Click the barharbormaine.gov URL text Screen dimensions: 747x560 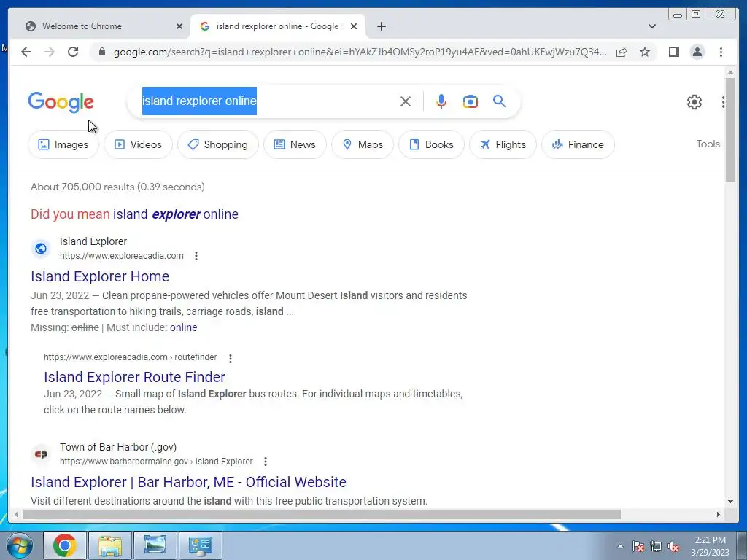(x=156, y=462)
